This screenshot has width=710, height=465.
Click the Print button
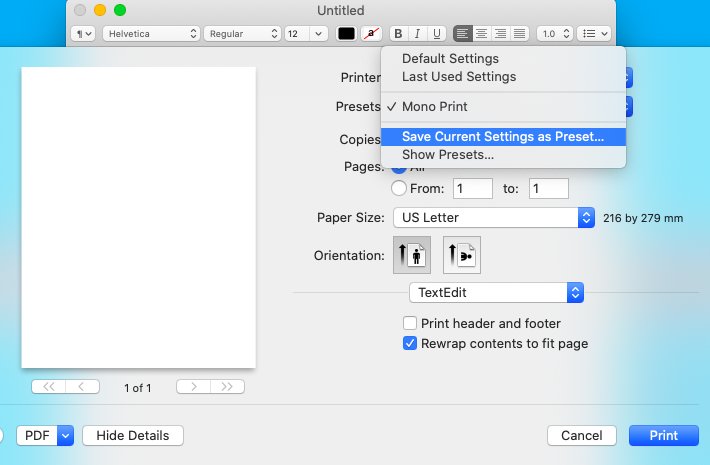click(663, 435)
